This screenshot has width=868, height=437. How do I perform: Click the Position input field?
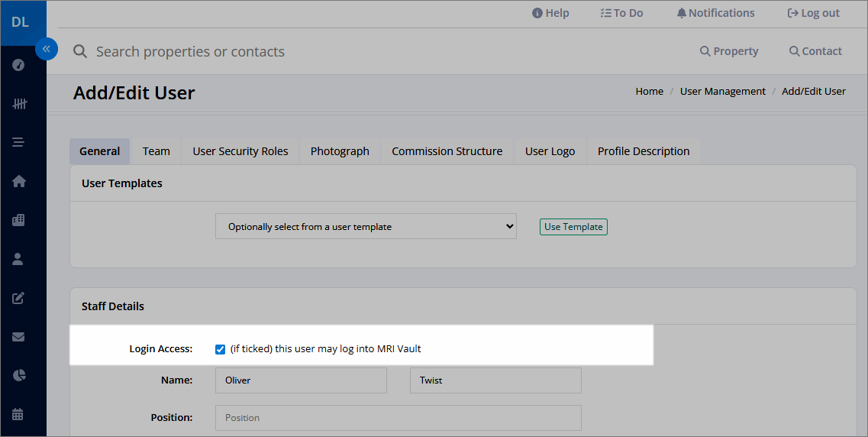point(399,418)
